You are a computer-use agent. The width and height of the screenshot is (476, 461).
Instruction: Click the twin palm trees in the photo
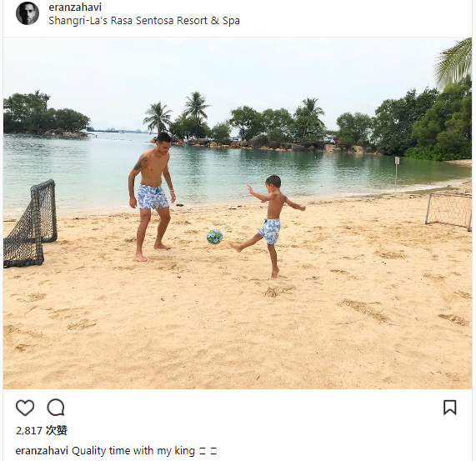coord(178,115)
